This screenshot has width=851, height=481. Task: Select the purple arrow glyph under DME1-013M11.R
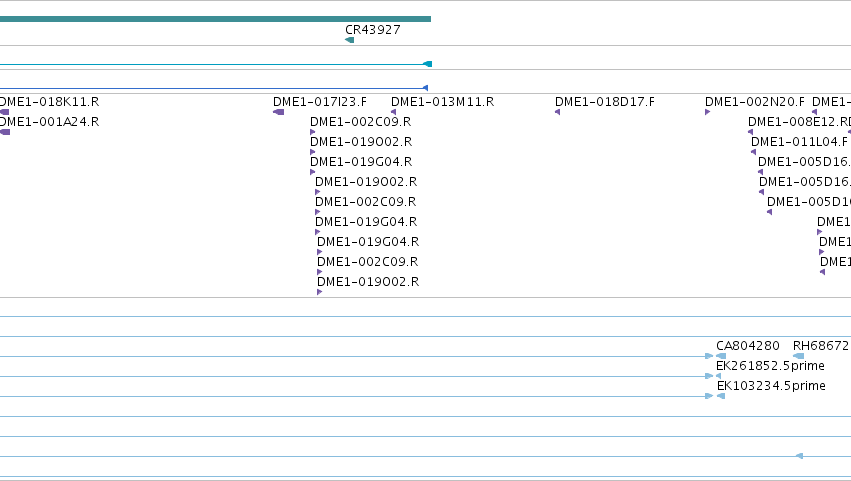393,112
